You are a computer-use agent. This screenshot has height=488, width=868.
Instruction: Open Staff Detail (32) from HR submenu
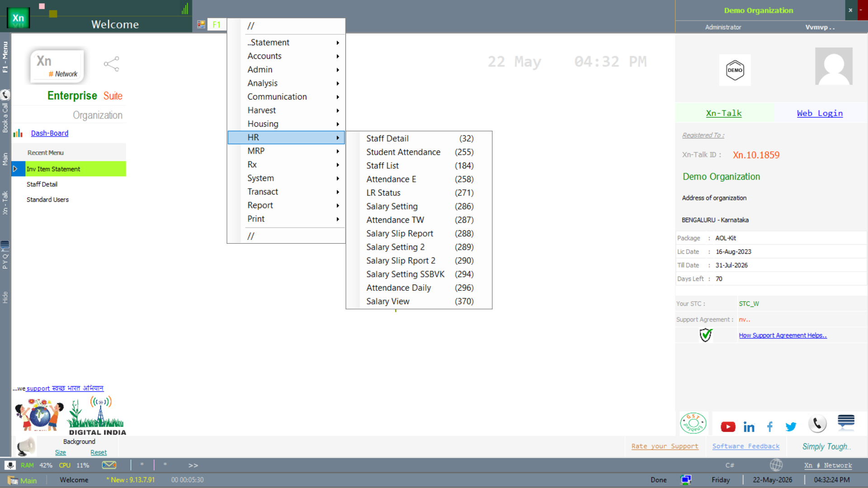point(419,138)
